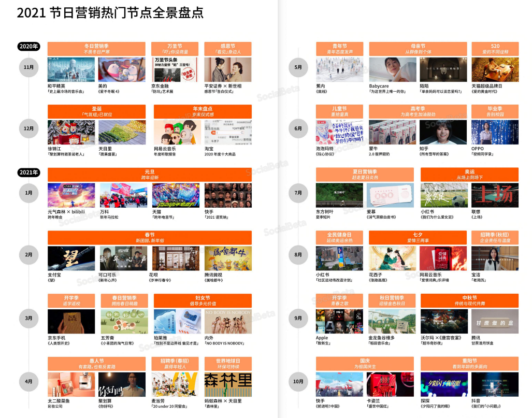532x418 pixels.
Task: Click the 奥运 header banner
Action: click(x=469, y=175)
